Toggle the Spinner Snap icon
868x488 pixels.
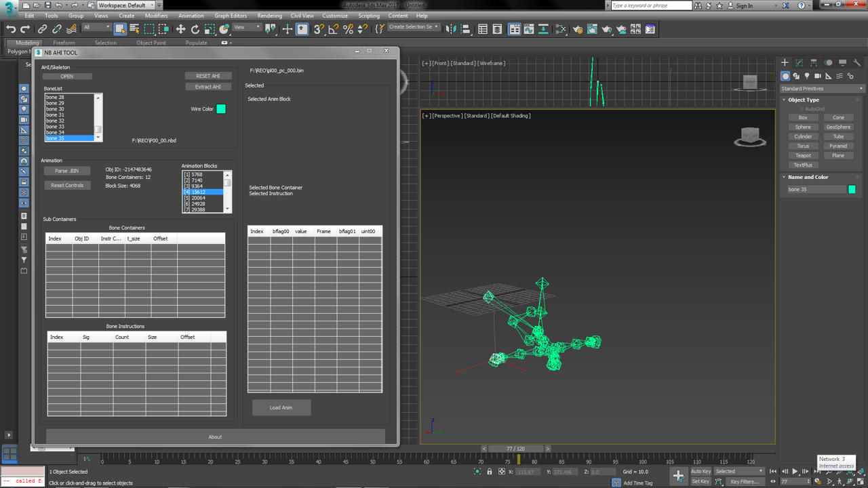[362, 29]
